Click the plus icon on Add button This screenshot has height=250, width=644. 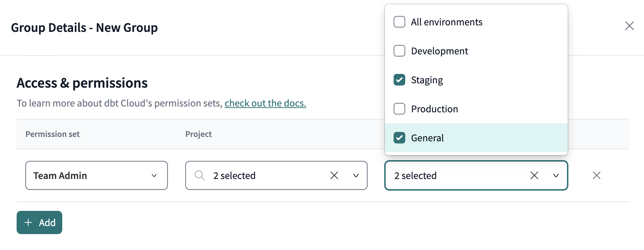(28, 222)
